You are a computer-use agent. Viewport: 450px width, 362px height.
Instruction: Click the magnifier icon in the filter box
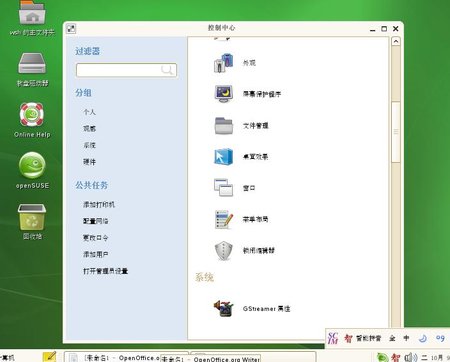click(166, 70)
